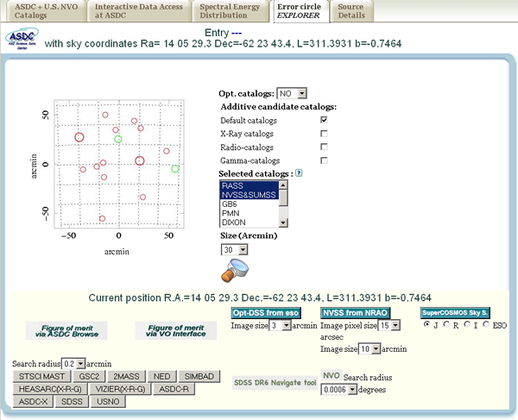Screen dimensions: 518x420
Task: Click the NVO button
Action: tap(332, 375)
